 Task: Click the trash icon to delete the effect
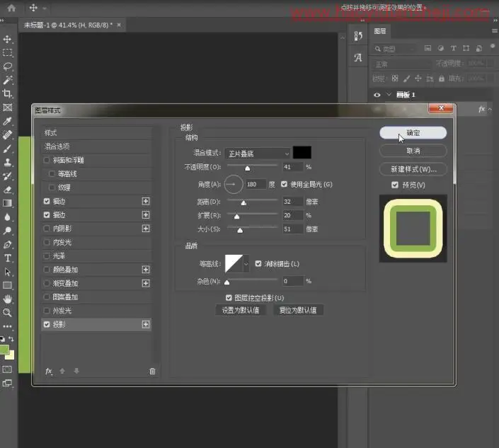(152, 371)
